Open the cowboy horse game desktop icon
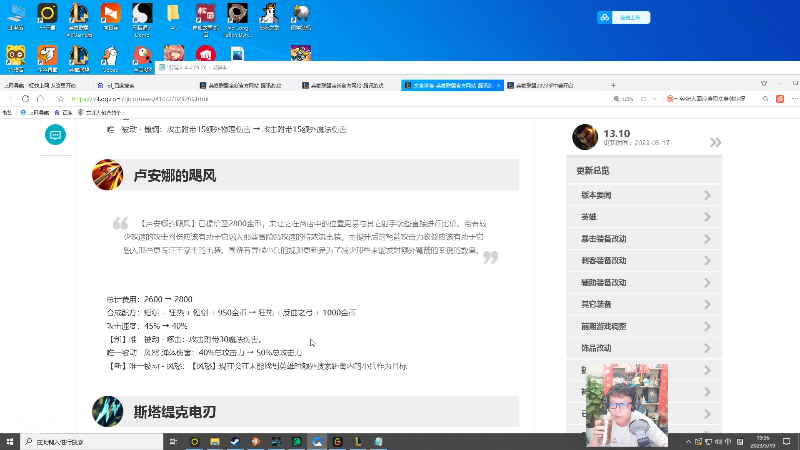 point(269,17)
